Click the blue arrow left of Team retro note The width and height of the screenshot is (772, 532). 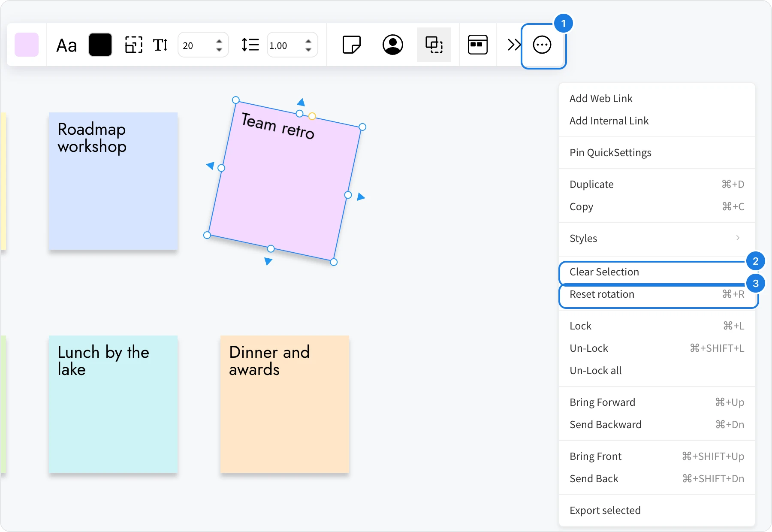click(210, 165)
